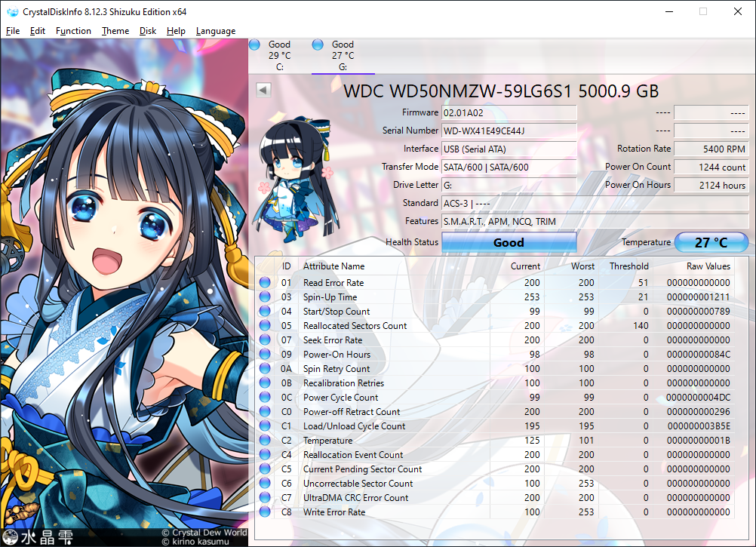Viewport: 756px width, 547px height.
Task: Click the Power On Hours value 2124 hours
Action: [711, 185]
